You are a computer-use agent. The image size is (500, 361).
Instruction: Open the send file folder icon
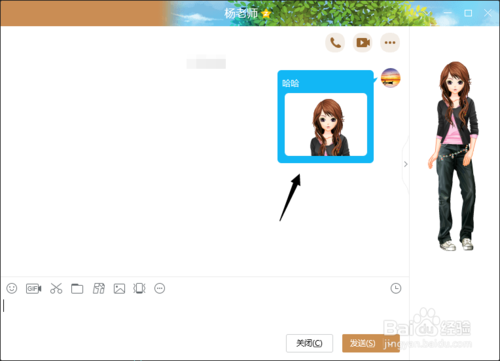coord(77,289)
